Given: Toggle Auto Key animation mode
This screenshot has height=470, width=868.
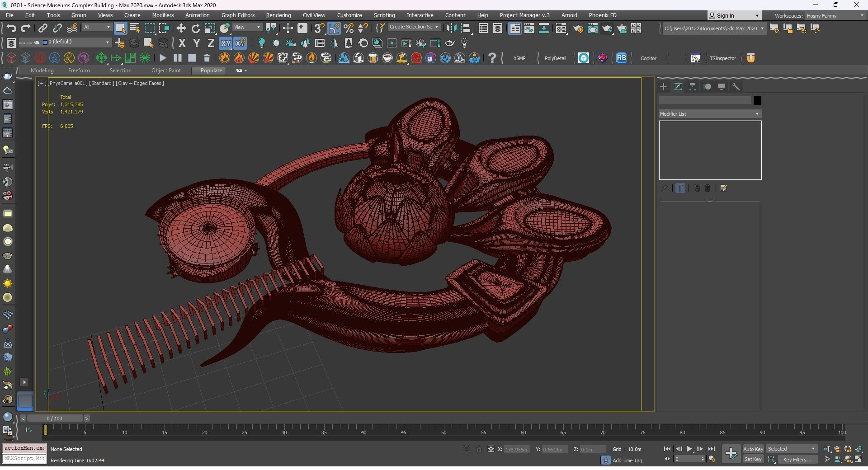Looking at the screenshot, I should click(753, 449).
